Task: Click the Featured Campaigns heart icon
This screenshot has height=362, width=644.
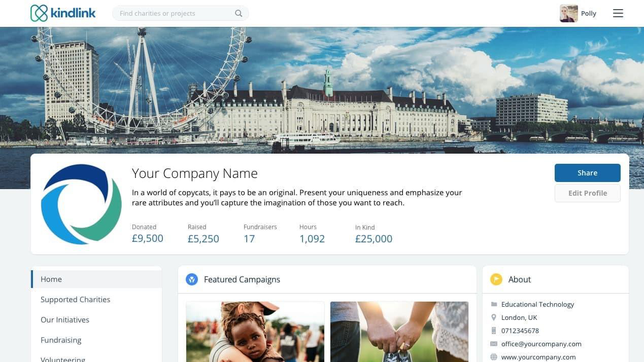Action: coord(192,279)
